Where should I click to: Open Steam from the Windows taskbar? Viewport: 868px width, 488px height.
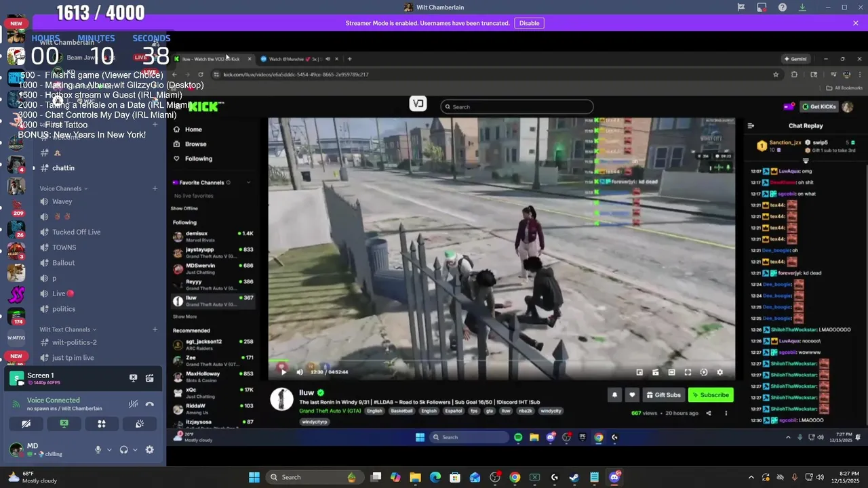point(574,477)
